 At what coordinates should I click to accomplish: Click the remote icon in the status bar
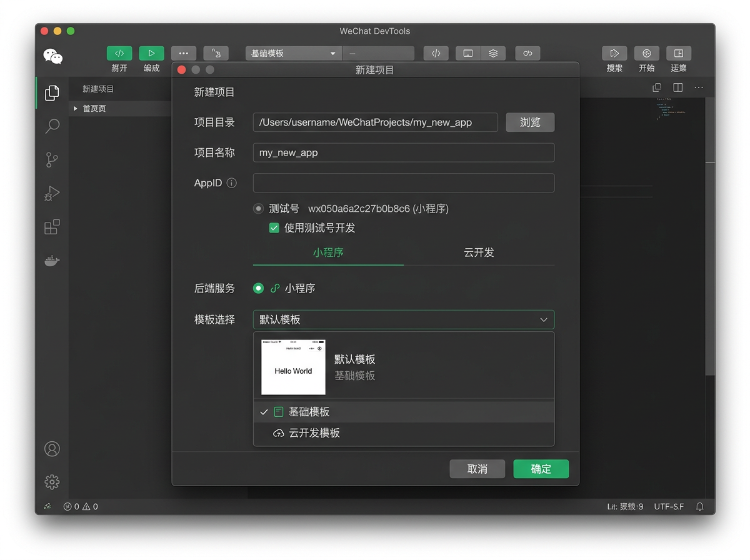click(x=47, y=506)
